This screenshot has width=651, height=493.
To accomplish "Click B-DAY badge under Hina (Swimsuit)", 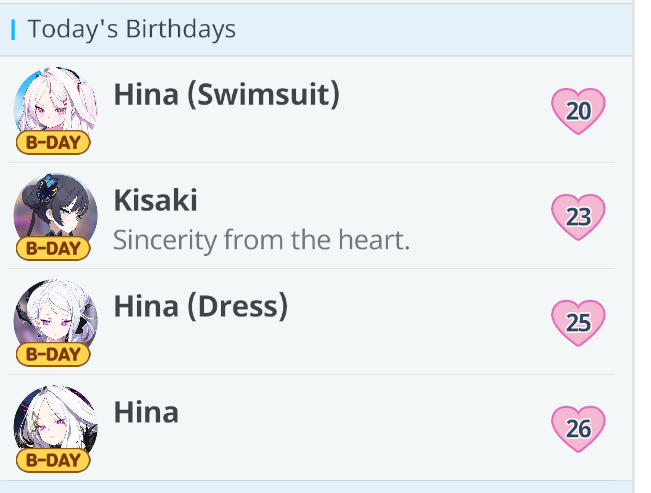I will (53, 143).
